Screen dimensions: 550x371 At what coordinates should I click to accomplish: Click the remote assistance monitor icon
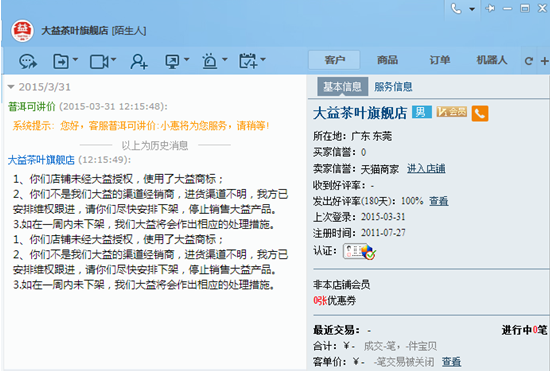(x=172, y=62)
